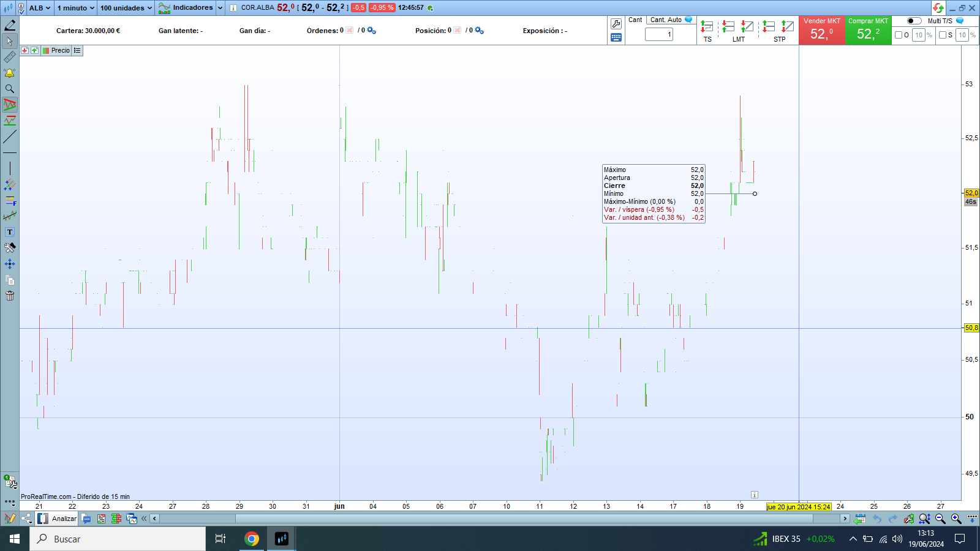
Task: Click the quantity input field
Action: (659, 34)
